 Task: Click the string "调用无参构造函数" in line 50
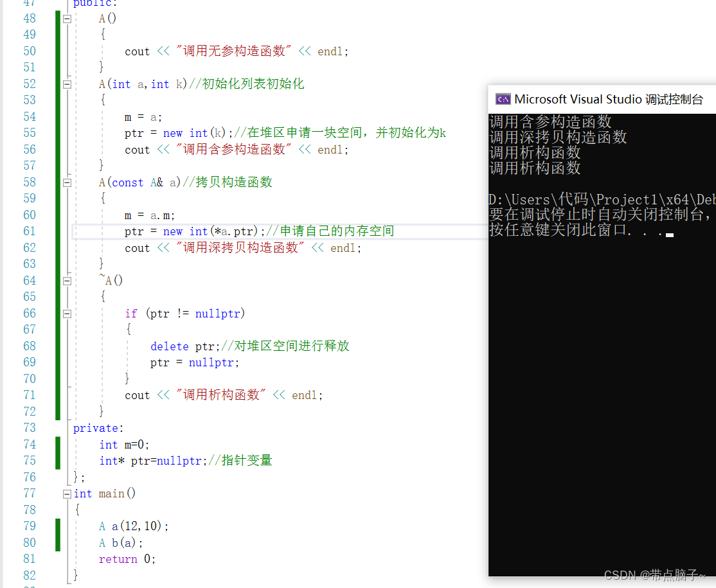(x=234, y=51)
